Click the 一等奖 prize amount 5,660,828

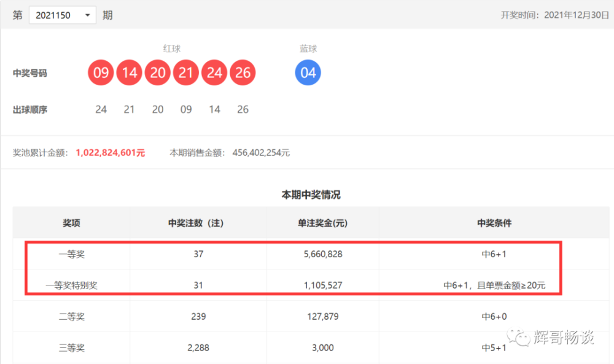pos(323,254)
